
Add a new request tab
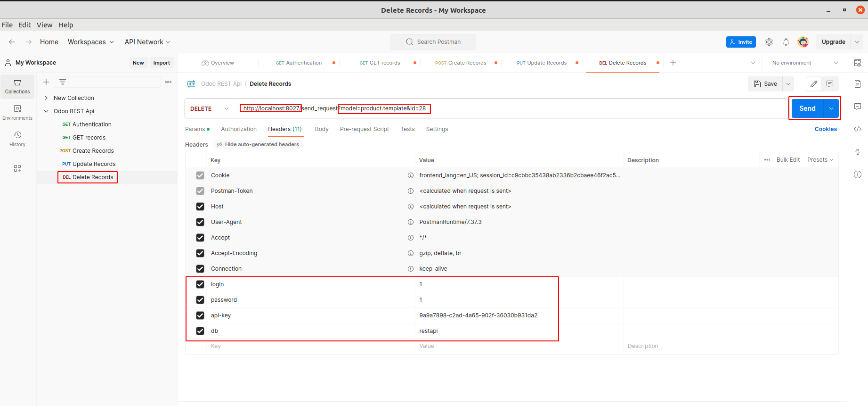pyautogui.click(x=673, y=63)
